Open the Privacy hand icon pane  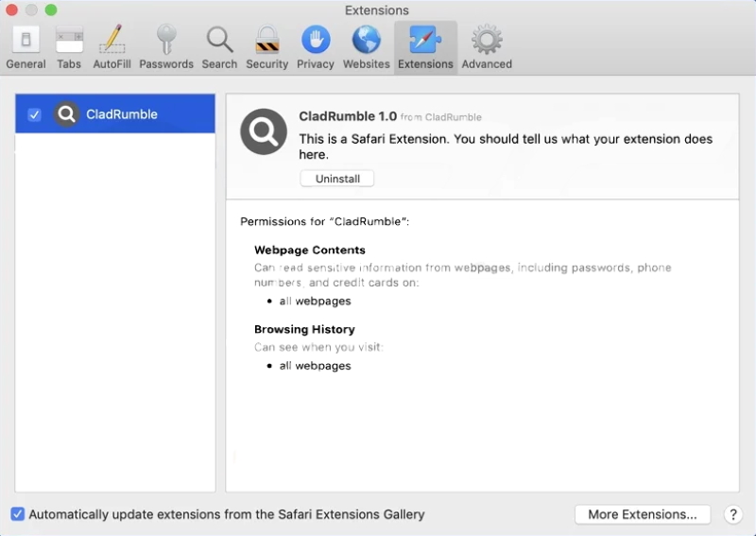[x=315, y=47]
